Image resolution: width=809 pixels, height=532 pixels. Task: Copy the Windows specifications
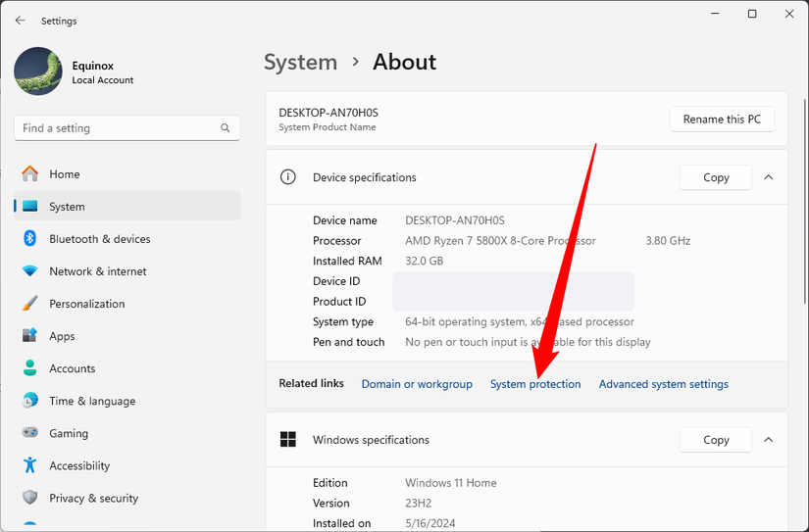click(716, 440)
